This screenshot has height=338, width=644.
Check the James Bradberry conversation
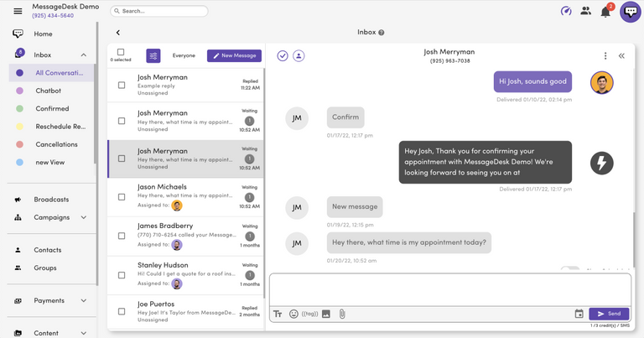tap(122, 236)
